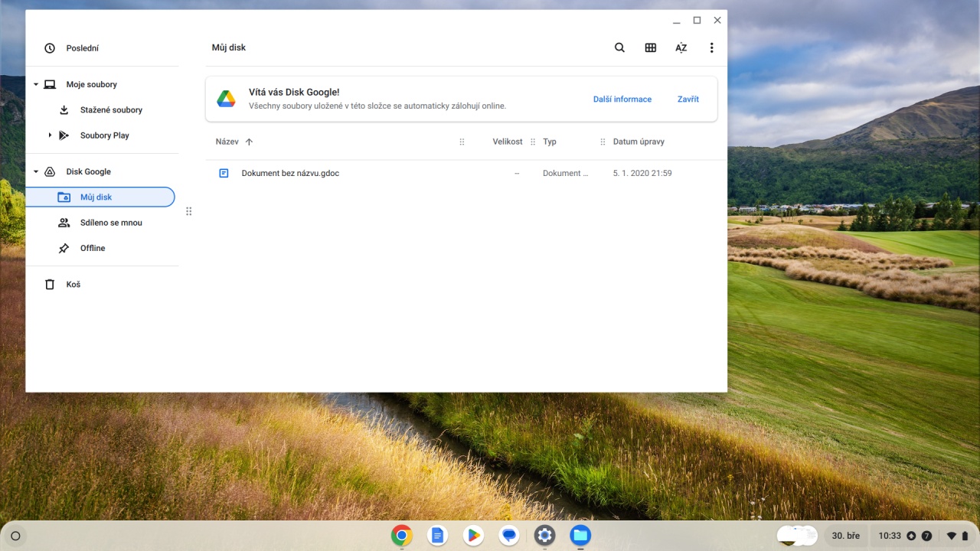Collapse the Moje soubory tree
980x551 pixels.
[35, 84]
